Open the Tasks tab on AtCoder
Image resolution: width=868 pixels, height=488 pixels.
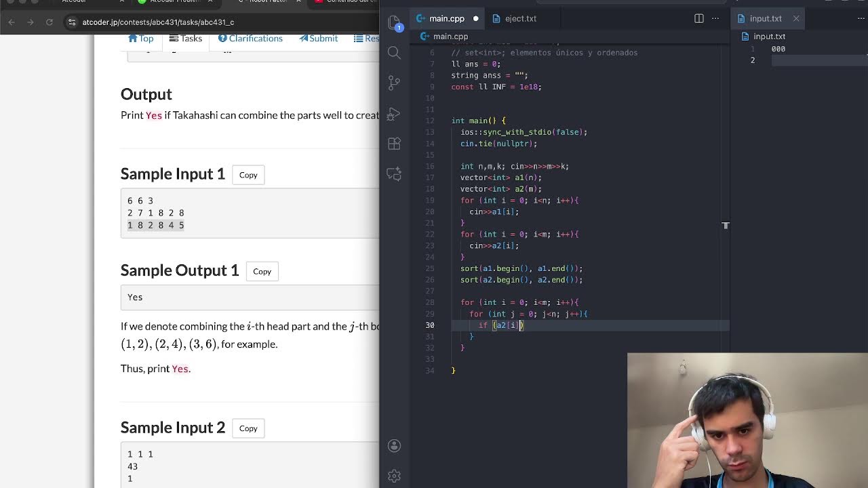tap(186, 39)
